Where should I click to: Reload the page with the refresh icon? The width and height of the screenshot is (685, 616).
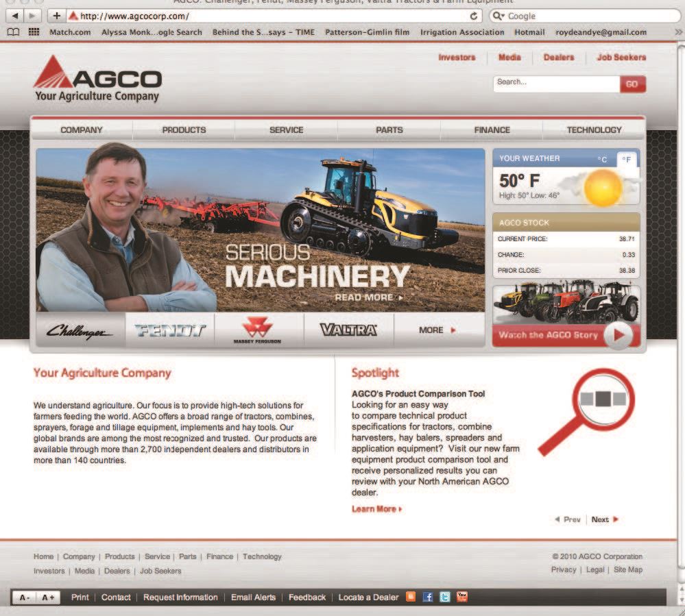point(474,16)
